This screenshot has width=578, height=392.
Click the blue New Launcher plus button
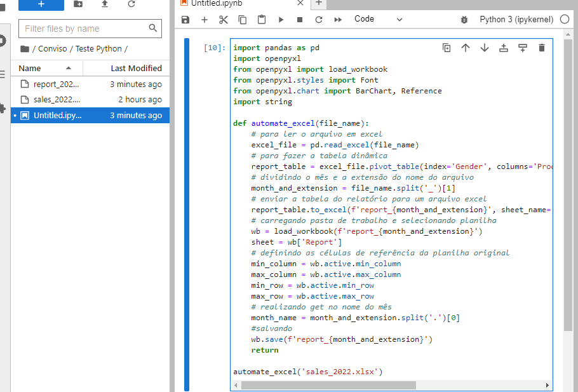click(x=41, y=4)
